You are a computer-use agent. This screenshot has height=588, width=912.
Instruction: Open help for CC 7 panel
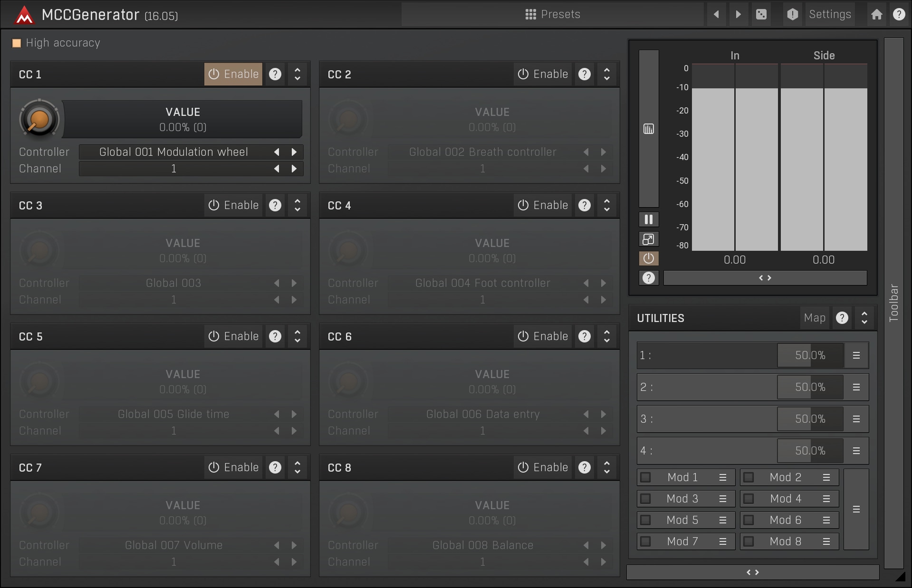coord(275,467)
